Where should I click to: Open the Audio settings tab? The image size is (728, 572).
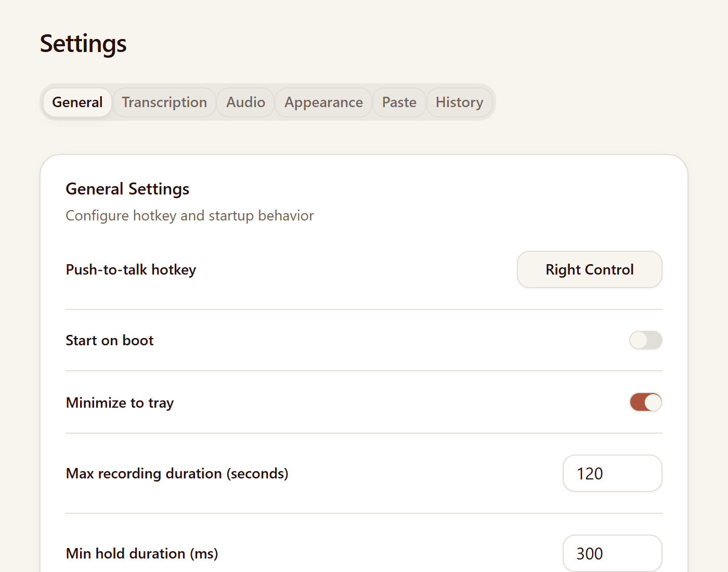pos(245,102)
